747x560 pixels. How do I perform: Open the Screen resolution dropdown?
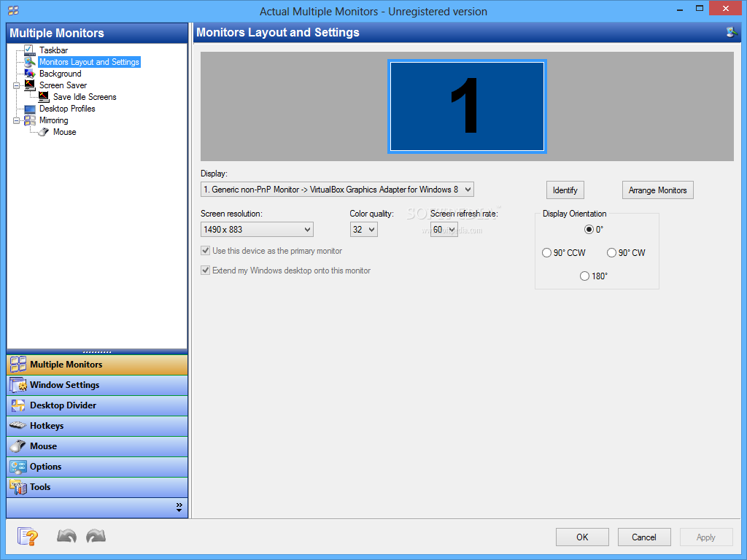coord(257,230)
